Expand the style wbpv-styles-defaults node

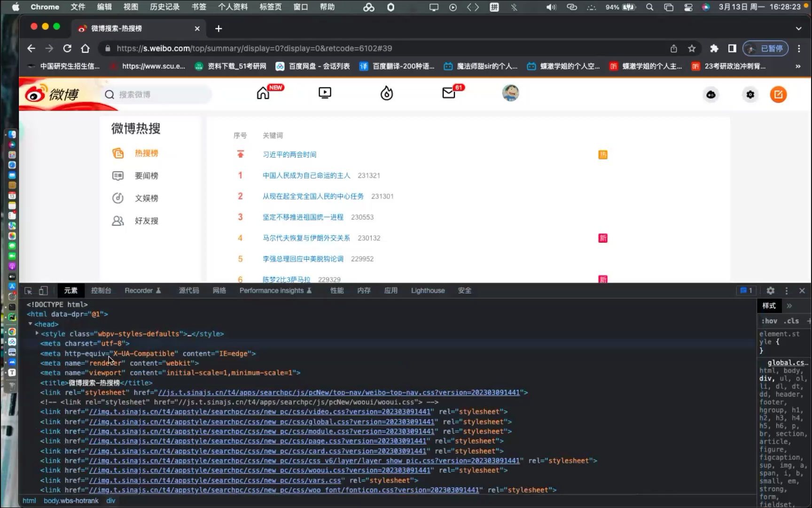coord(37,333)
